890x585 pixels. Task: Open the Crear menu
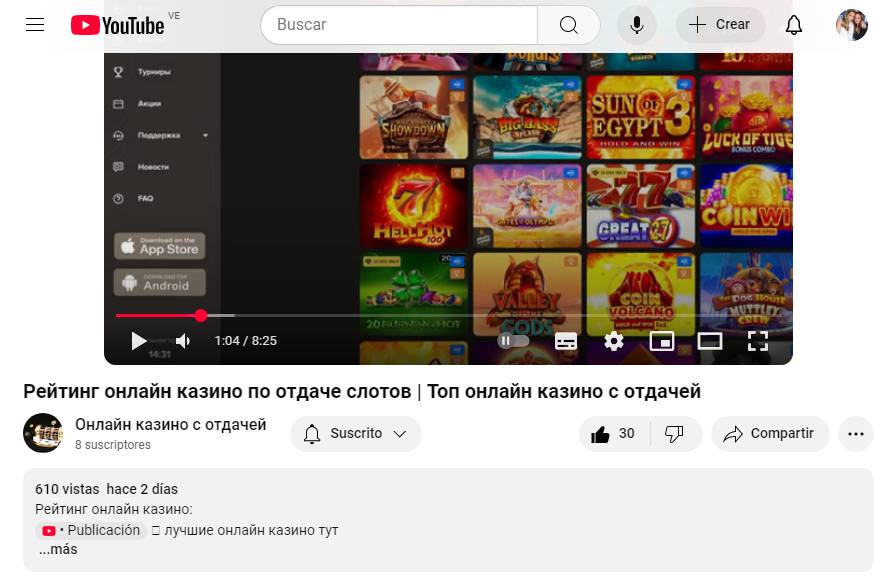coord(720,24)
